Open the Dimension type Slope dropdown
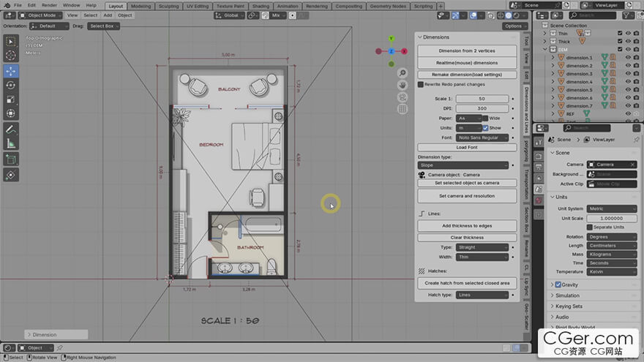The width and height of the screenshot is (644, 362). pyautogui.click(x=463, y=165)
